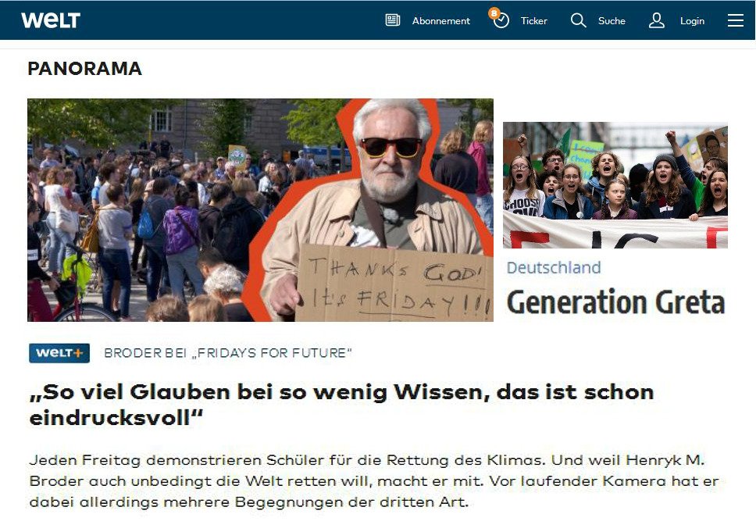Click the Login text link

pyautogui.click(x=692, y=21)
